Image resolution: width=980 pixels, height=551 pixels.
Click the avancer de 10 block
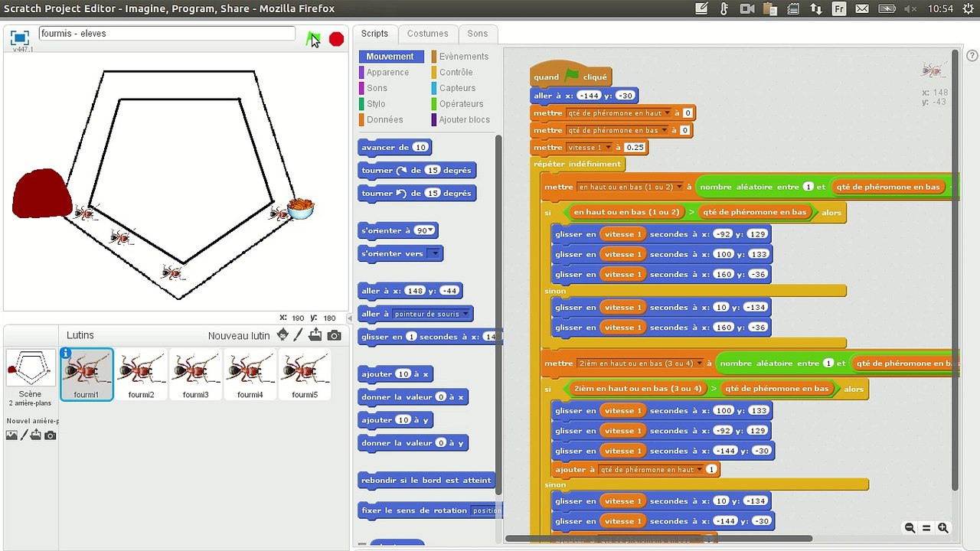(x=395, y=147)
